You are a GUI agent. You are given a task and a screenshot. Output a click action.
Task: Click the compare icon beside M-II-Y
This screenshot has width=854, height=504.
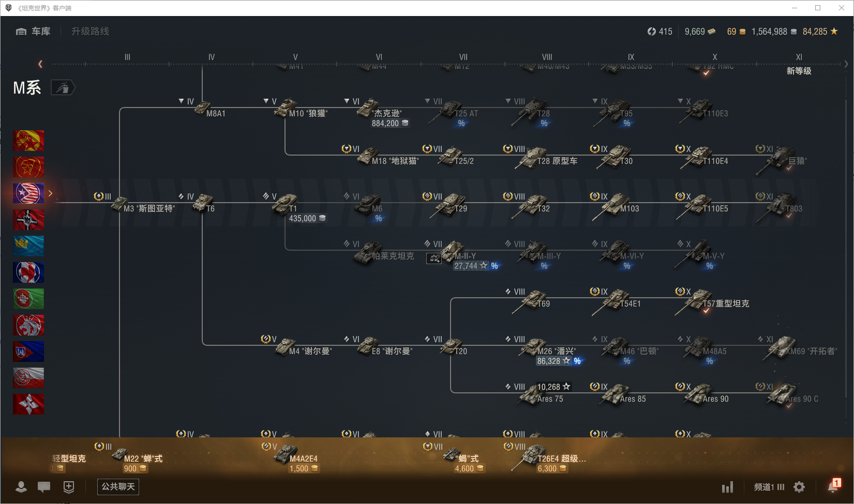(433, 258)
